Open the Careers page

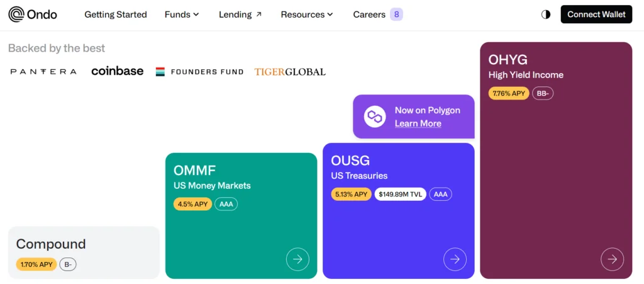(x=369, y=14)
